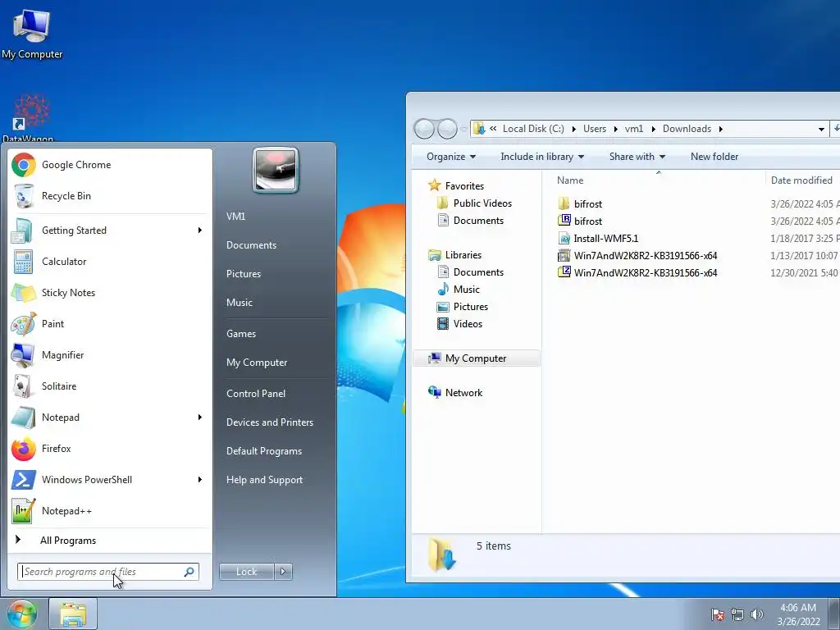Click the Windows Start orb
This screenshot has width=840, height=630.
[x=21, y=614]
